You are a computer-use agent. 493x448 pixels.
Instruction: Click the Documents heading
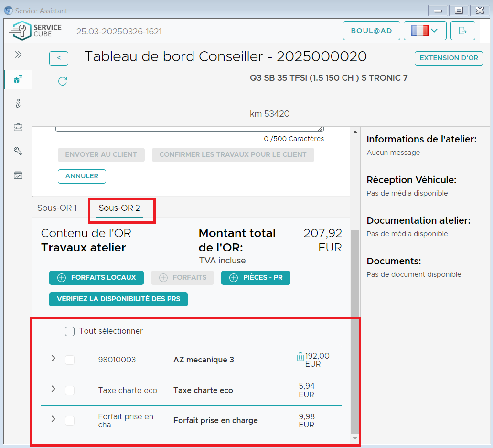pos(394,261)
